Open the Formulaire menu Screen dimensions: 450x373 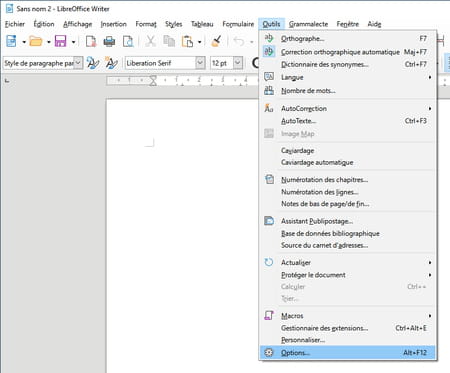pos(238,24)
